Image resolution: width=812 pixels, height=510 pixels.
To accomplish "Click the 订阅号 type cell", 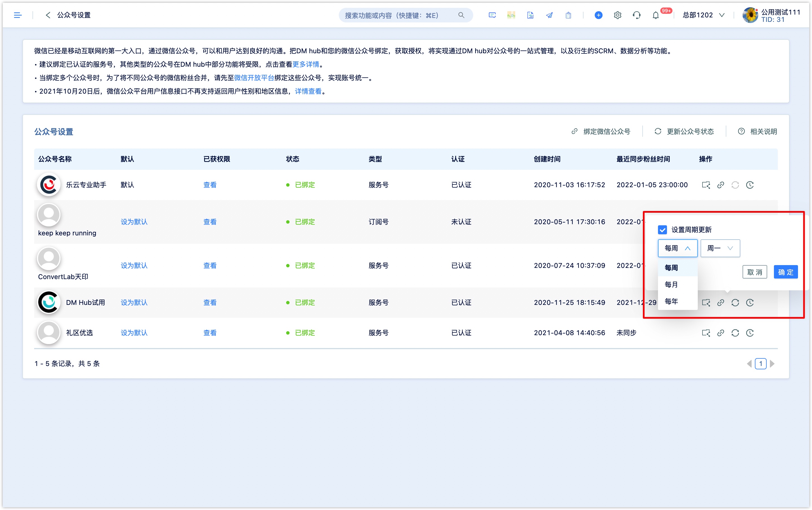I will coord(378,222).
